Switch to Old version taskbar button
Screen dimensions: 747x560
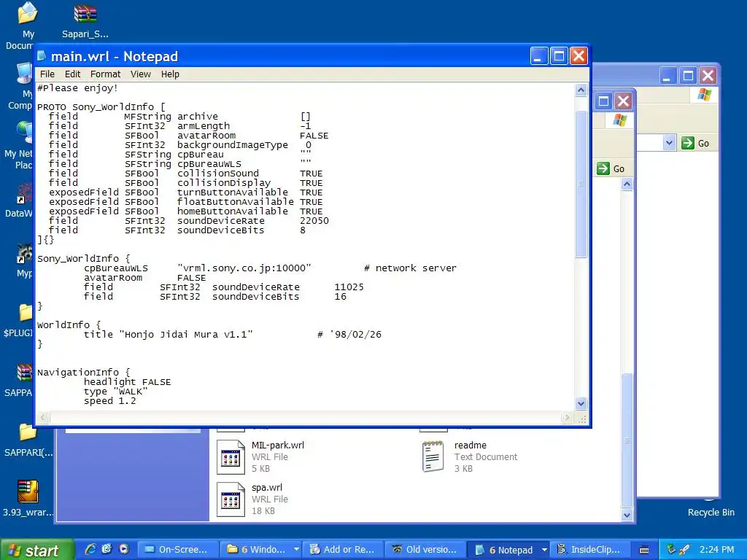click(425, 550)
